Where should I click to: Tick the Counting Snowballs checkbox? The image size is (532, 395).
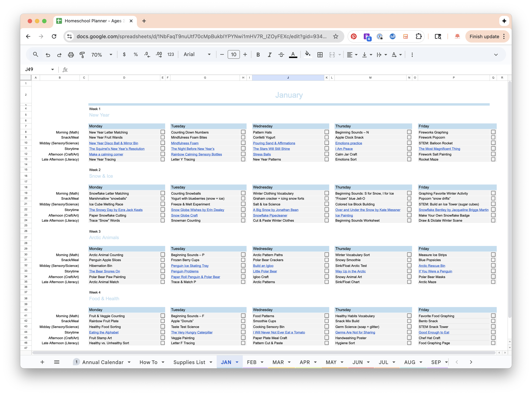(x=243, y=193)
